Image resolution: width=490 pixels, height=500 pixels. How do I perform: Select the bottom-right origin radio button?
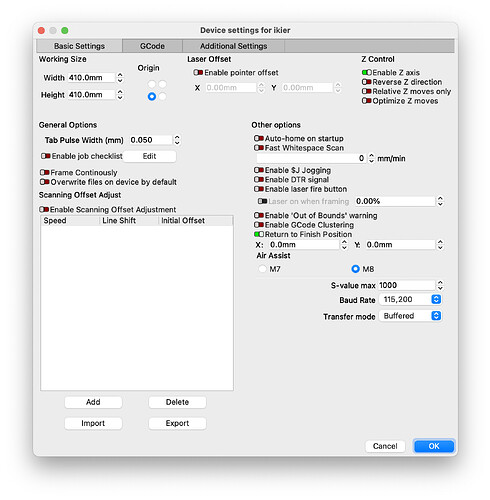(x=162, y=96)
